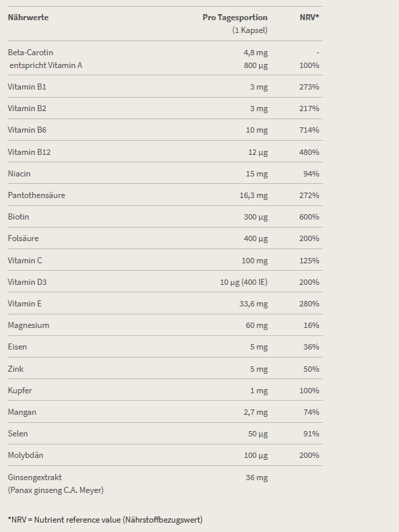Image resolution: width=399 pixels, height=532 pixels.
Task: Select the Folsäure row label
Action: click(x=23, y=238)
